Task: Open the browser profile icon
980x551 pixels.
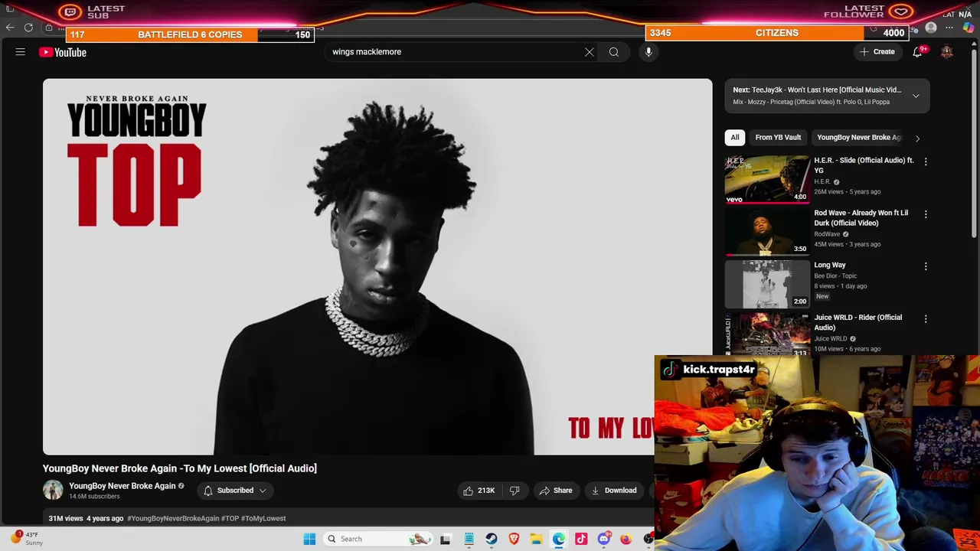Action: (931, 28)
